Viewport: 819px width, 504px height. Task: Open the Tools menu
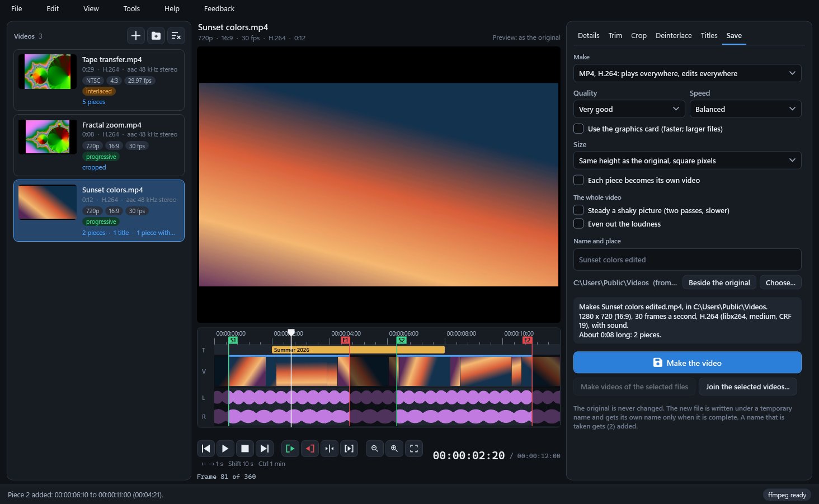(x=131, y=8)
